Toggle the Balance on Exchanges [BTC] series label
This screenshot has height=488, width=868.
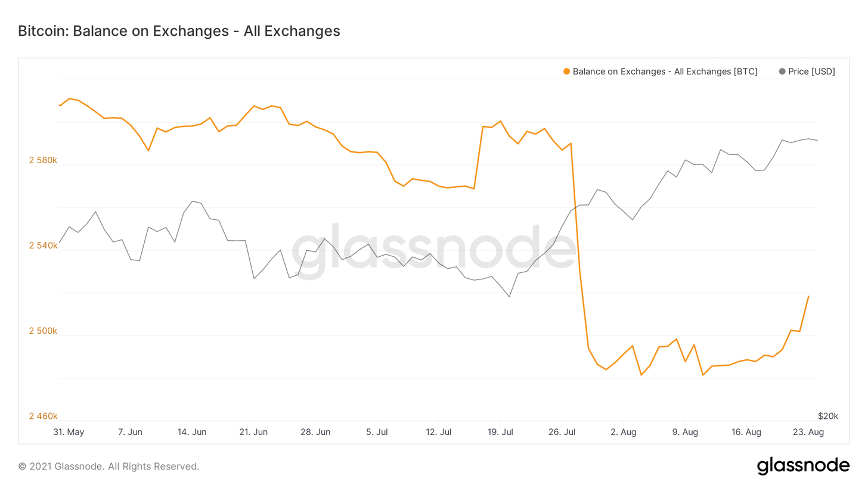point(665,72)
